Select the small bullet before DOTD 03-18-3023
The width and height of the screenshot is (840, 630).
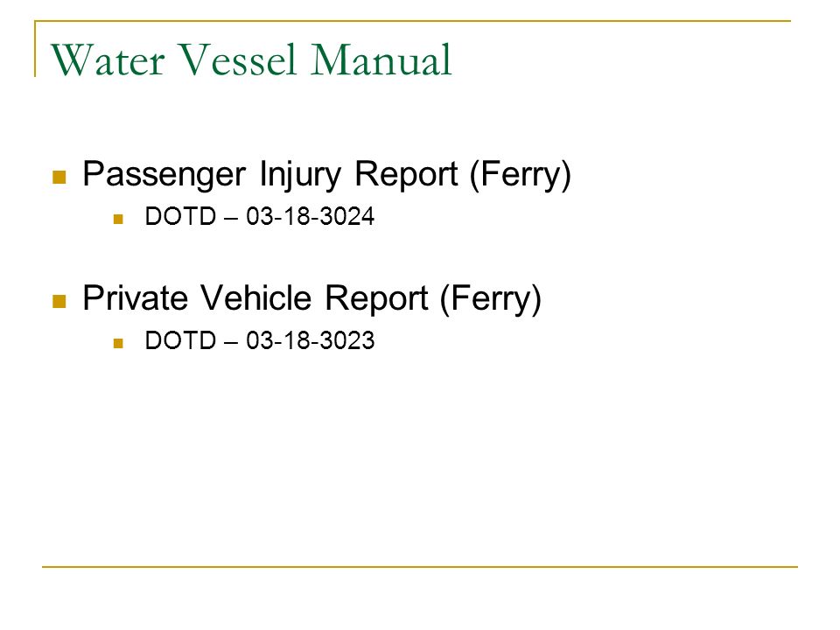pos(118,343)
